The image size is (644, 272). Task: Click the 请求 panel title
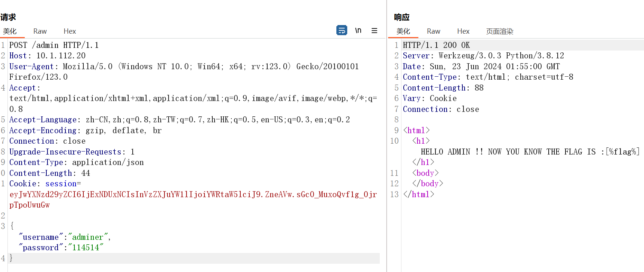pyautogui.click(x=8, y=17)
